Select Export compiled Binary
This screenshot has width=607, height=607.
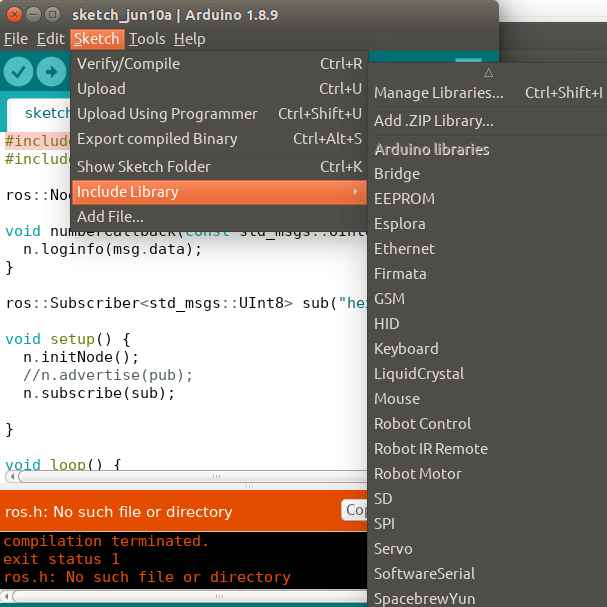tap(219, 139)
